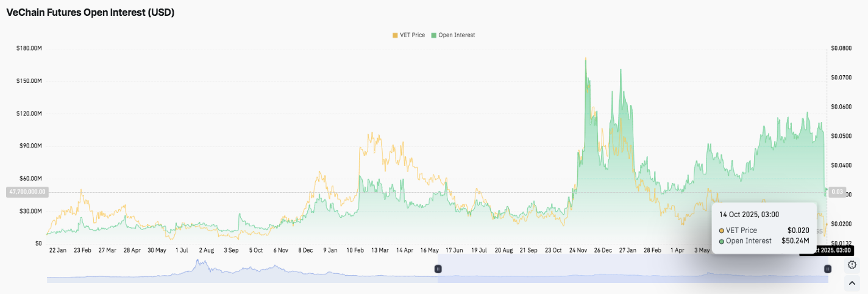Click the 24 Nov date on the x-axis
Image resolution: width=868 pixels, height=294 pixels.
pos(579,250)
